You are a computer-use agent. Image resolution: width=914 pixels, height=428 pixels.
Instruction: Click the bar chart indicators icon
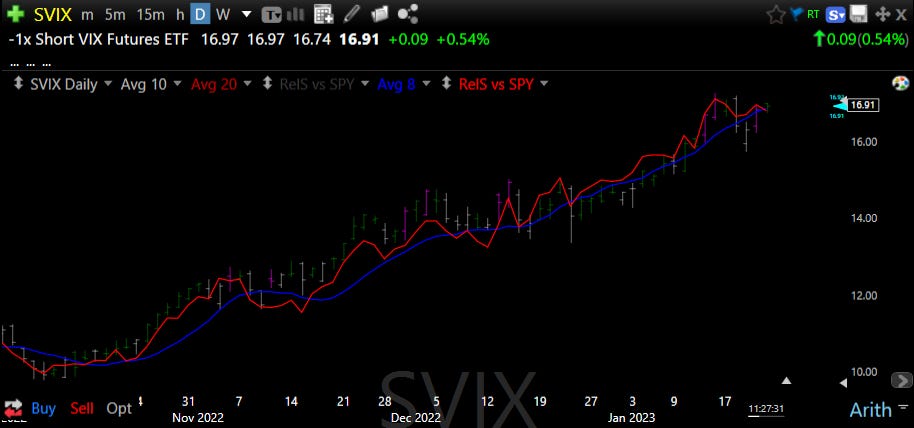pos(297,14)
